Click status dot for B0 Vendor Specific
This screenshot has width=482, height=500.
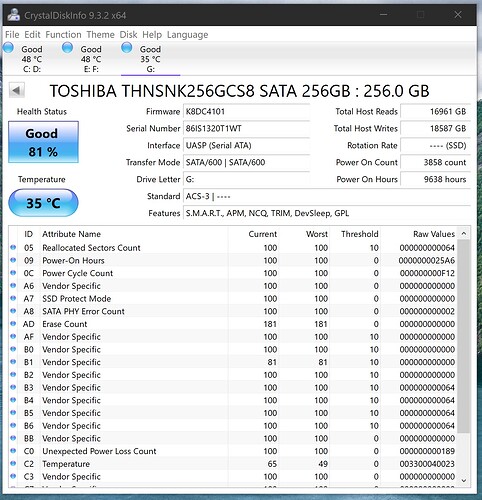[13, 349]
